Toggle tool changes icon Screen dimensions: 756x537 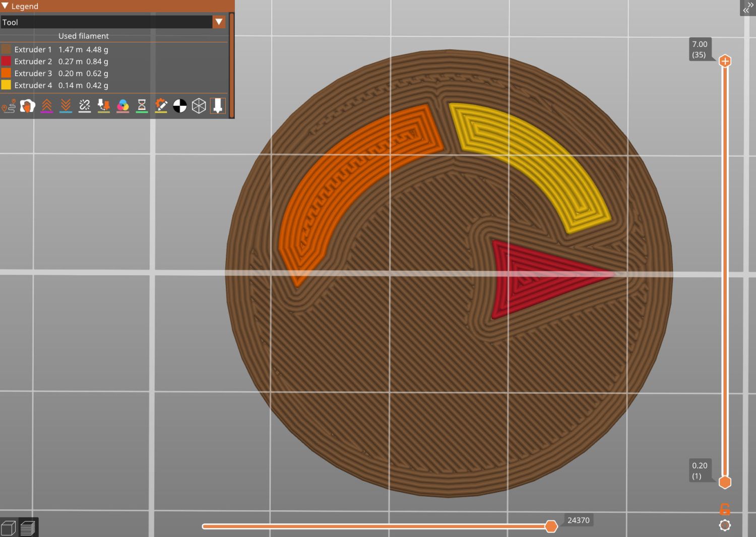104,106
